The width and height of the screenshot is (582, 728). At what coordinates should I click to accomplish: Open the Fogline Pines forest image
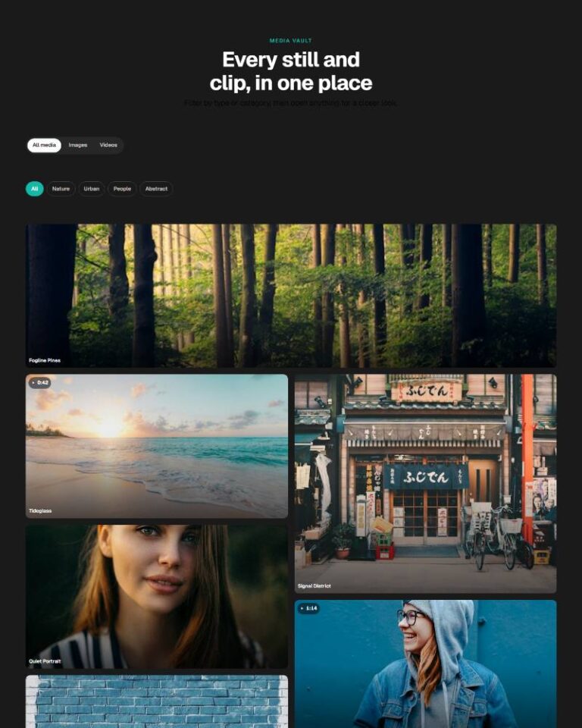click(x=291, y=296)
